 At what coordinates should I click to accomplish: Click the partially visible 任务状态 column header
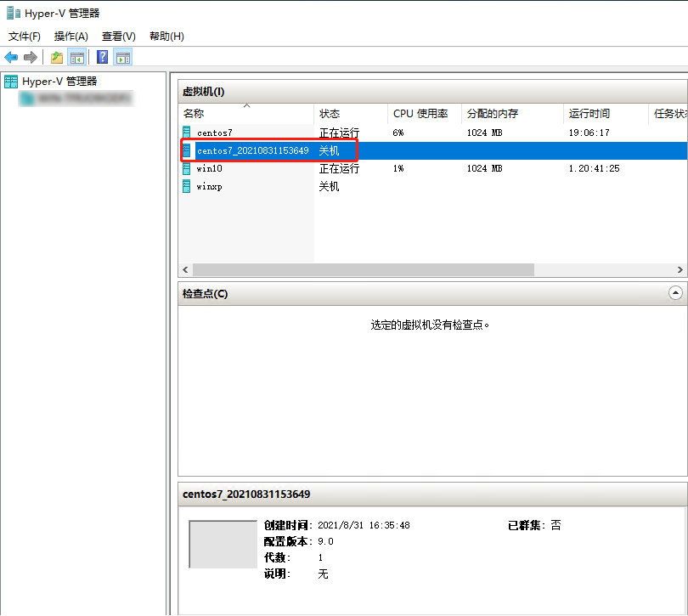click(x=670, y=114)
